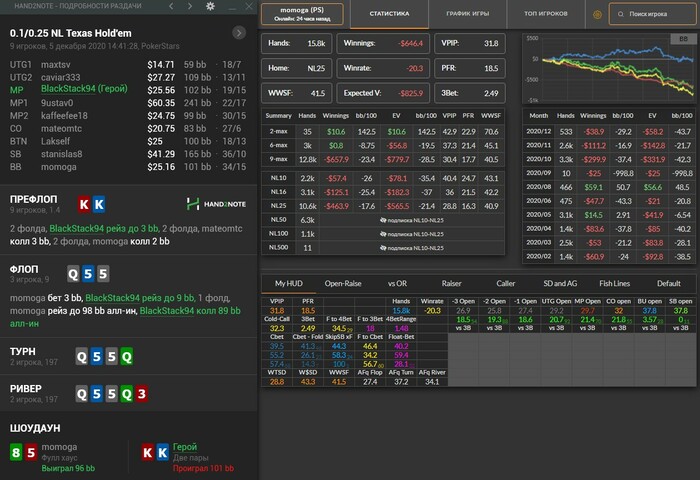Click the Q card on the flop row
Screen dimensions: 700x480
pos(73,274)
